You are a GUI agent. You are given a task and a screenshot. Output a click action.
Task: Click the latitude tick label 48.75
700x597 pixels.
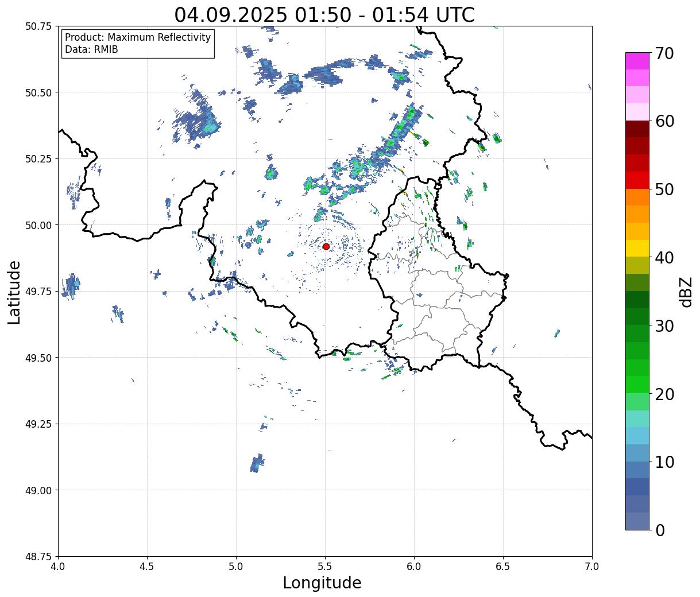pos(39,556)
